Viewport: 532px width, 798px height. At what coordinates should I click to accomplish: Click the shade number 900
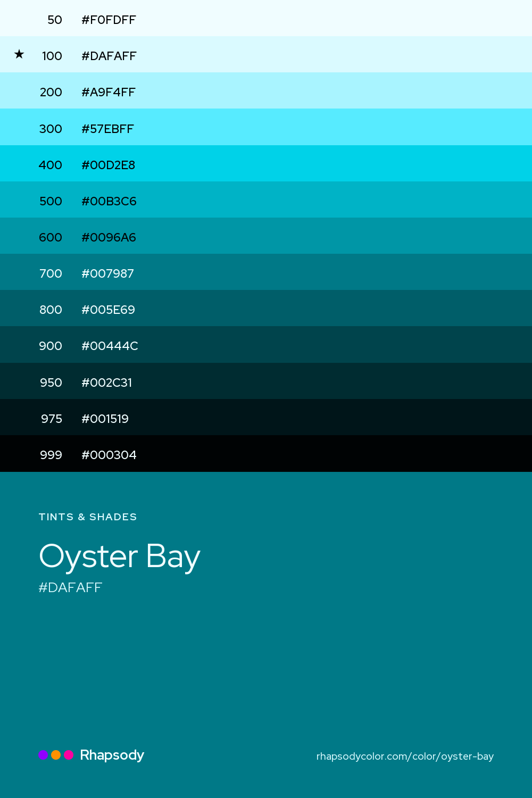[51, 346]
